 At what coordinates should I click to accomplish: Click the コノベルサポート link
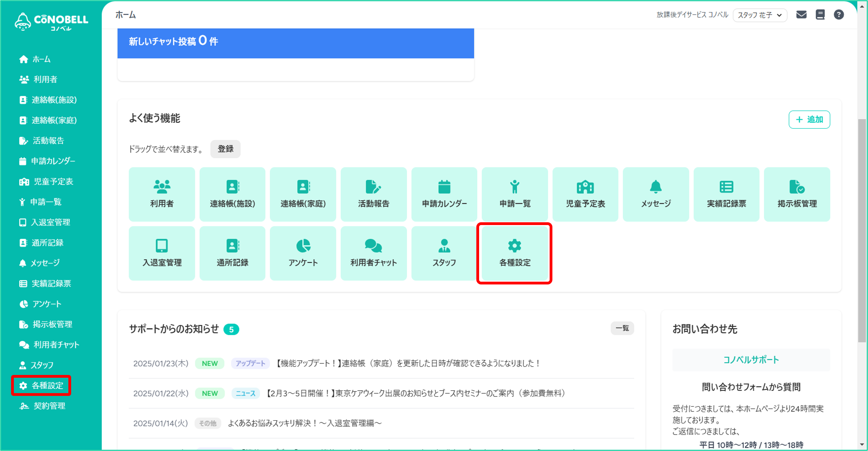point(751,360)
